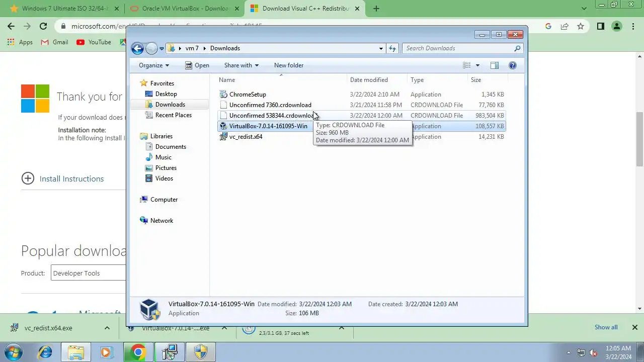644x362 pixels.
Task: Close the Download Visual C++ tab
Action: pyautogui.click(x=358, y=9)
